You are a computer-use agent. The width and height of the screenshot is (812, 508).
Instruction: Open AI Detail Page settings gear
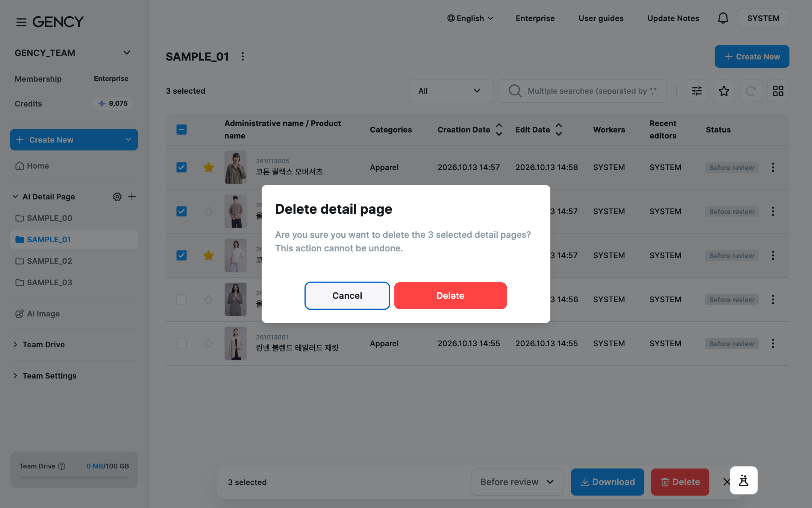(x=117, y=196)
